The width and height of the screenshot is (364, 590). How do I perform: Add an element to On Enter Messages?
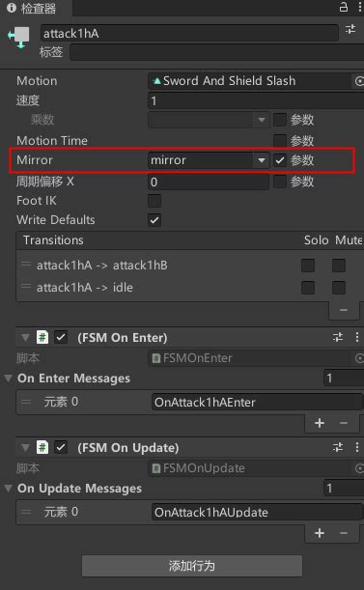320,423
